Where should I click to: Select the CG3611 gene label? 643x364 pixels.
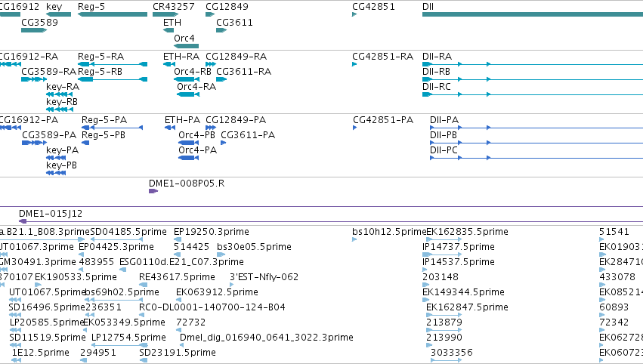click(234, 23)
